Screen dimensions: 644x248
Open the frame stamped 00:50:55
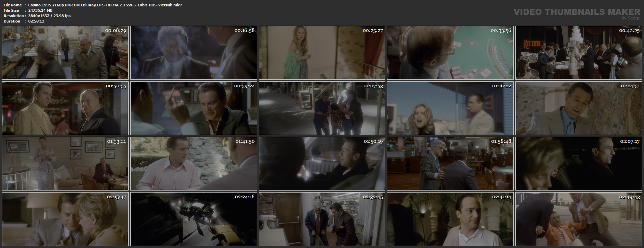tap(66, 108)
